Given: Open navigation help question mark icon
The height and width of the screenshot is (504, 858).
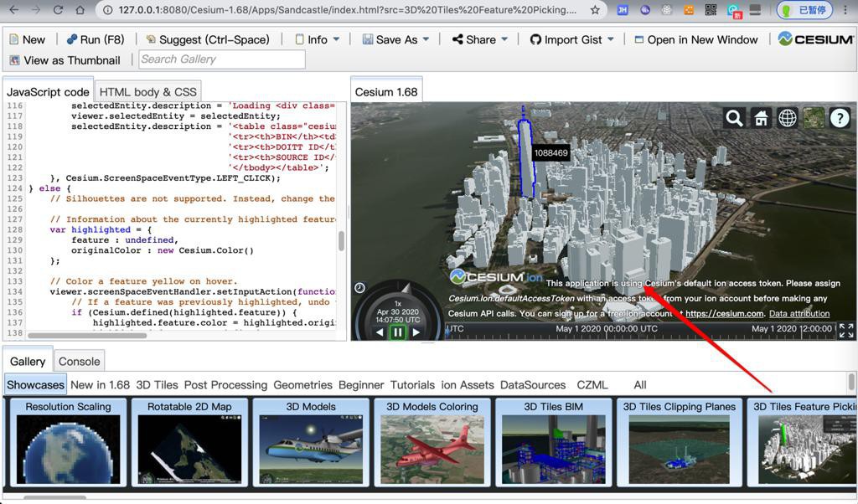Looking at the screenshot, I should tap(840, 118).
